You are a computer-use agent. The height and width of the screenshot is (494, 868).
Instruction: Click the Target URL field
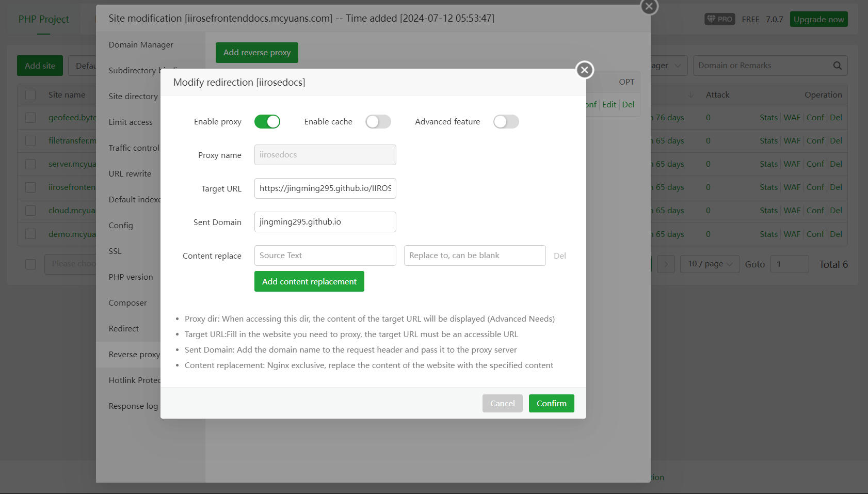pos(325,188)
